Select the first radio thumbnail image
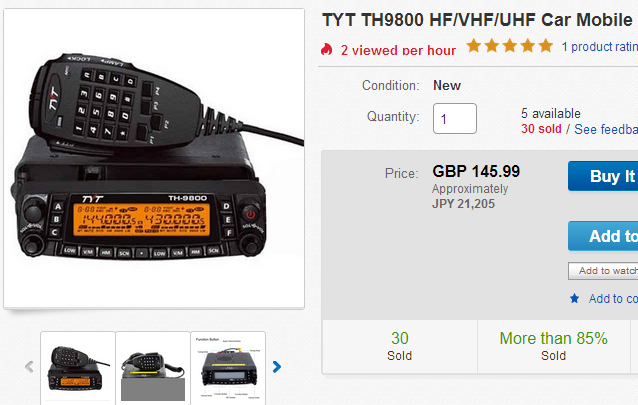This screenshot has width=638, height=405. [78, 368]
